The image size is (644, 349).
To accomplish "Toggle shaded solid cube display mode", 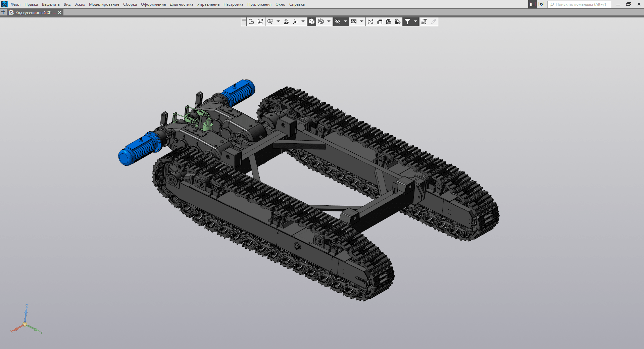I will point(312,21).
